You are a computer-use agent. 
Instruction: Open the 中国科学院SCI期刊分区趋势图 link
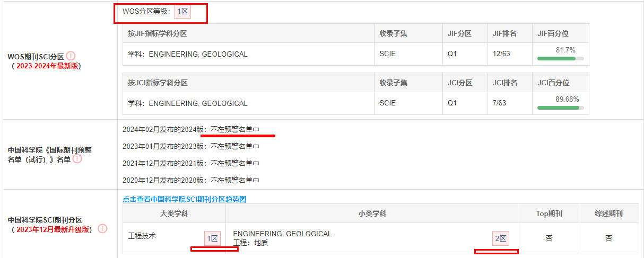(x=184, y=199)
